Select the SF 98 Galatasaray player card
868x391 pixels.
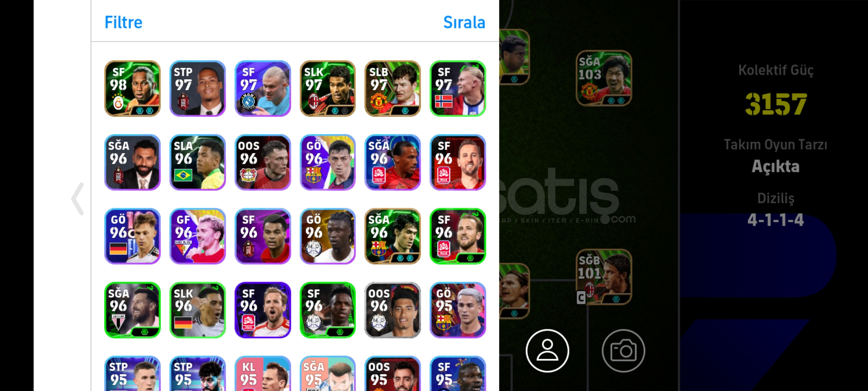pyautogui.click(x=132, y=88)
